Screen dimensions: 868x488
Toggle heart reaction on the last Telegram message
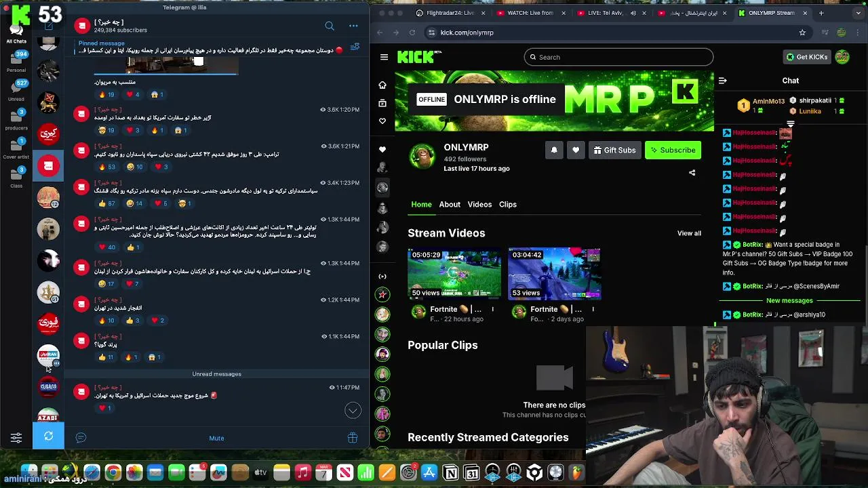click(104, 408)
